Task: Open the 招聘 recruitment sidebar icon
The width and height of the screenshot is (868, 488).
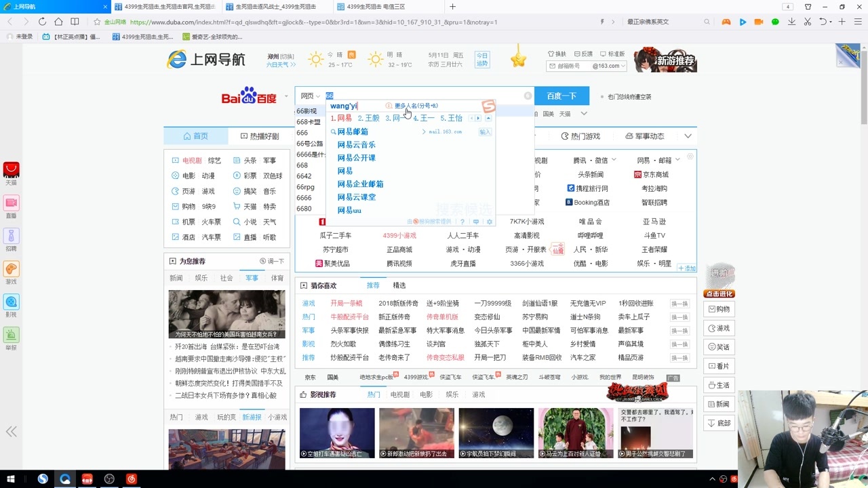Action: 11,236
